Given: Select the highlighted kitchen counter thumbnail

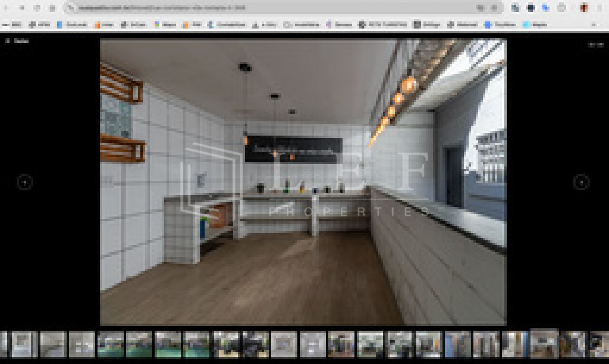Looking at the screenshot, I should (x=544, y=344).
